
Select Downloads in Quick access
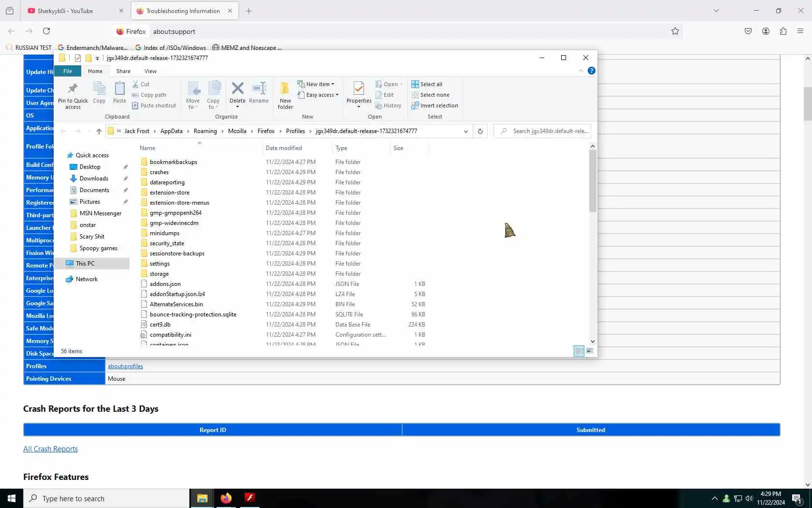[x=94, y=179]
